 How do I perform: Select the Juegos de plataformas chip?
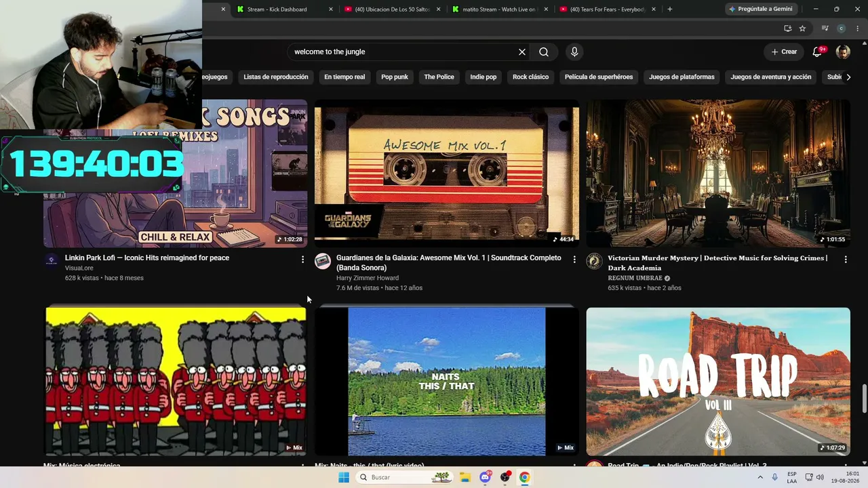[682, 77]
